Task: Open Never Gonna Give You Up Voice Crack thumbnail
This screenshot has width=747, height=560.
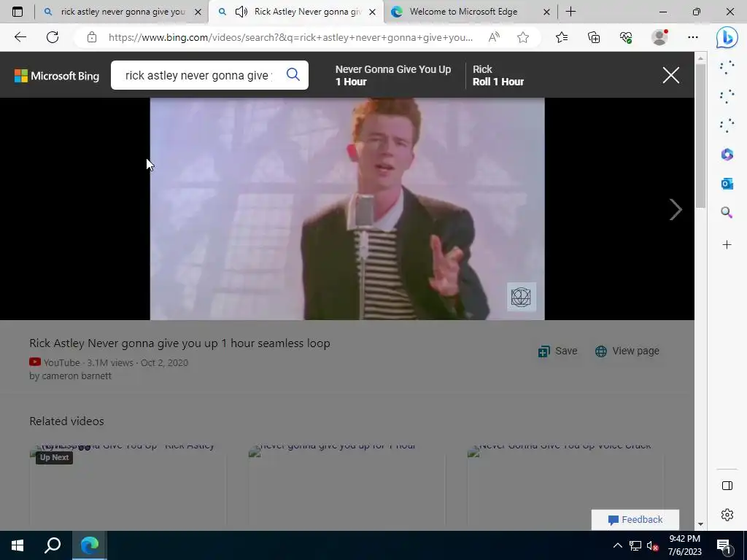Action: [x=565, y=486]
